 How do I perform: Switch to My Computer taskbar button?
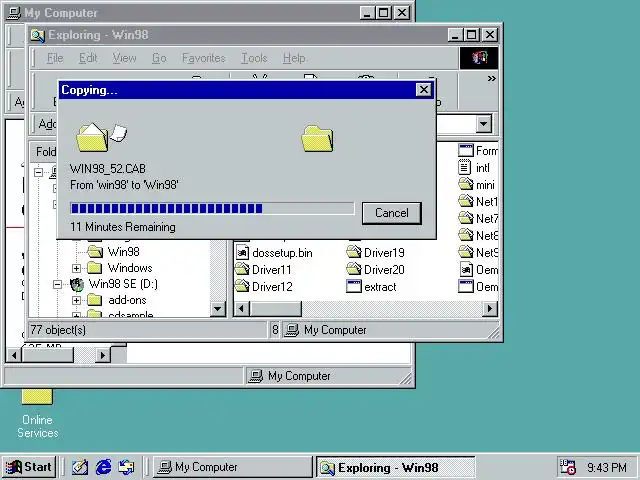[233, 467]
